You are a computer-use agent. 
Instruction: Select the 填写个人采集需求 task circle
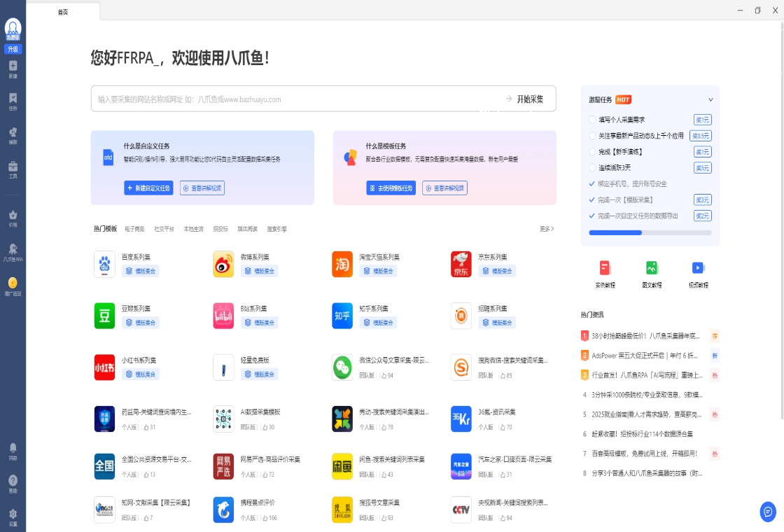(x=593, y=120)
